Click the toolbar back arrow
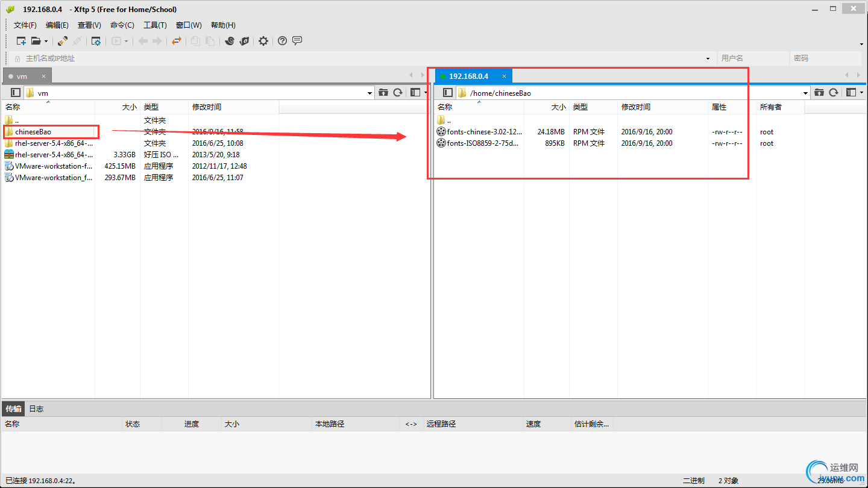This screenshot has width=868, height=488. click(x=143, y=41)
